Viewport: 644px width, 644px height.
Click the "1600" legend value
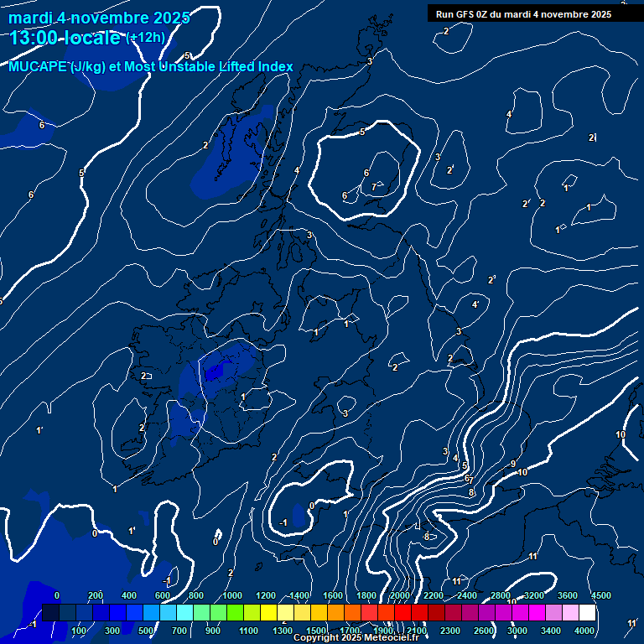[x=333, y=595]
